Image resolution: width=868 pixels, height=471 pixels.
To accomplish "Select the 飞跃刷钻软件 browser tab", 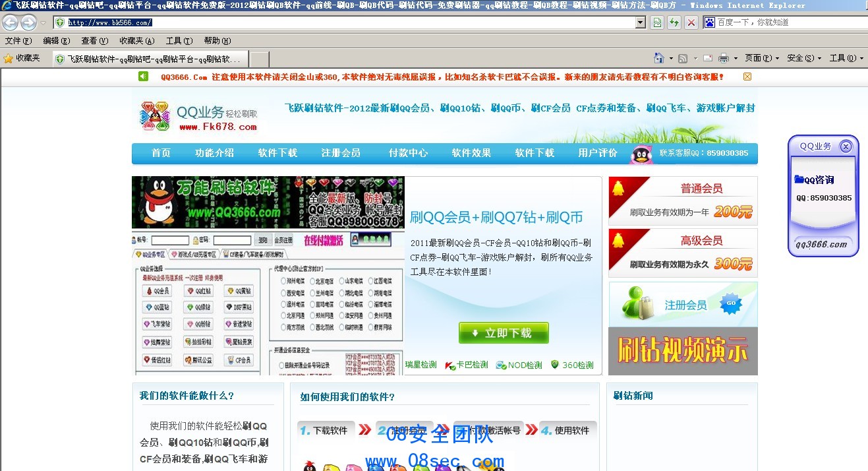I will pyautogui.click(x=150, y=59).
